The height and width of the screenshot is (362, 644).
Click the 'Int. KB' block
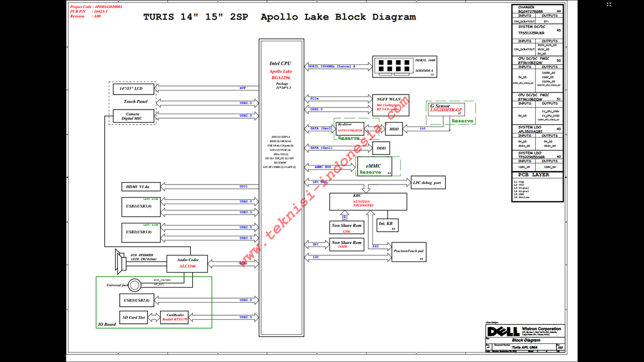point(387,225)
